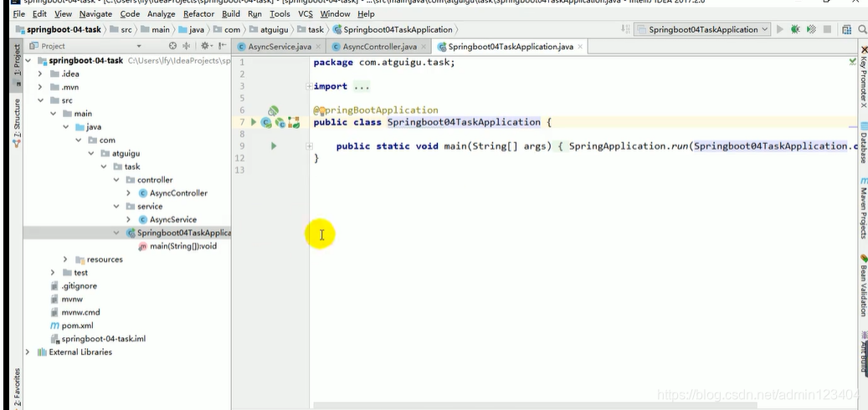The image size is (868, 410).
Task: Close the AsyncService.java tab
Action: 318,47
